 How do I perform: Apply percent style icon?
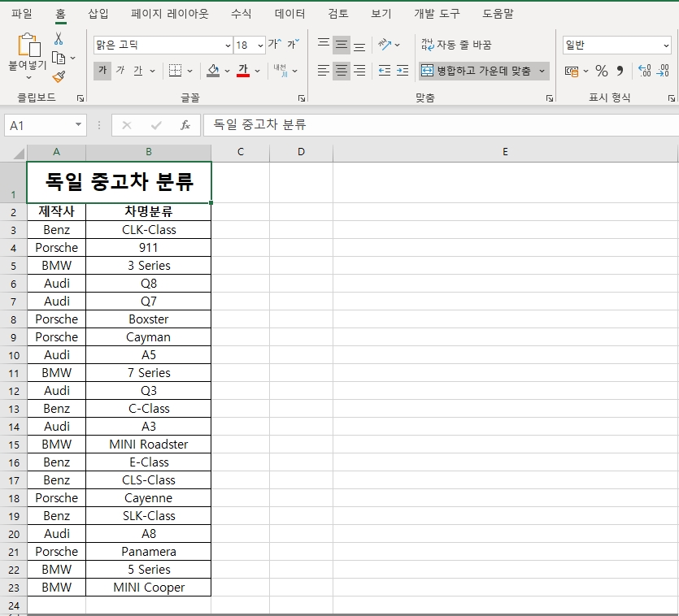pos(602,71)
